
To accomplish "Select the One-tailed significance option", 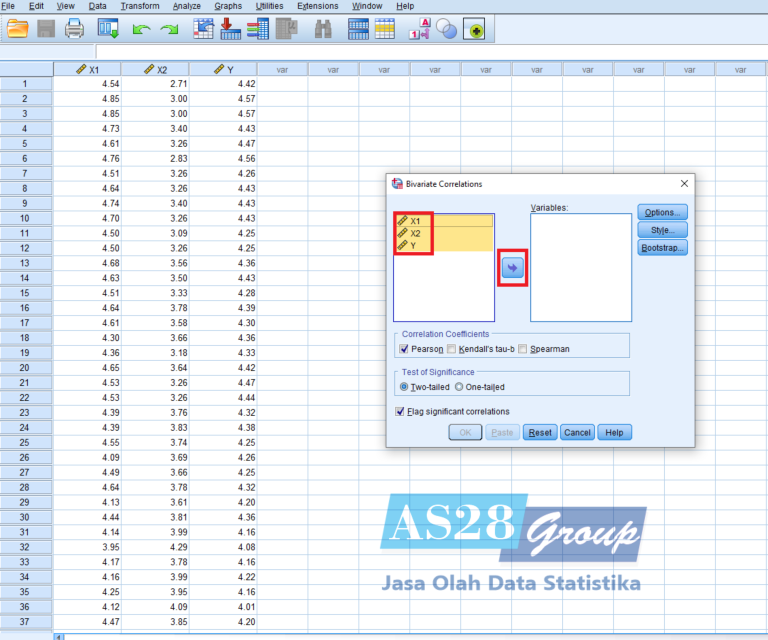I will [x=459, y=386].
